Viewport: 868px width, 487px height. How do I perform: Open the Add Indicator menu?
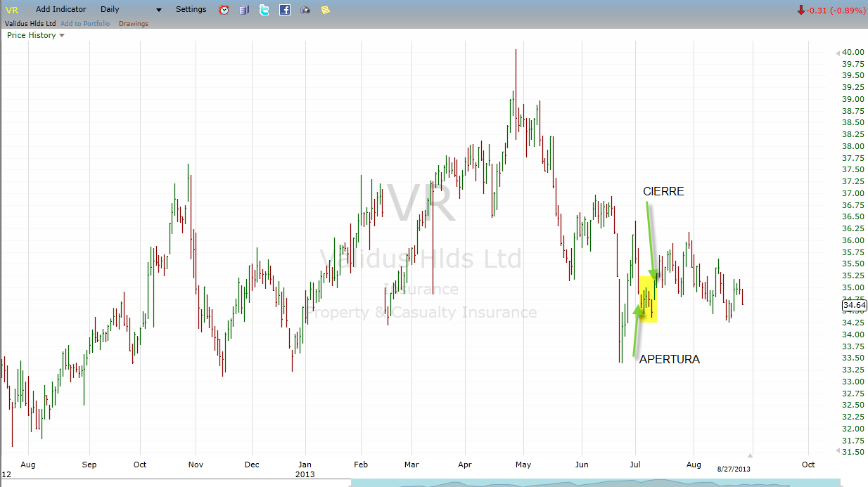coord(61,10)
